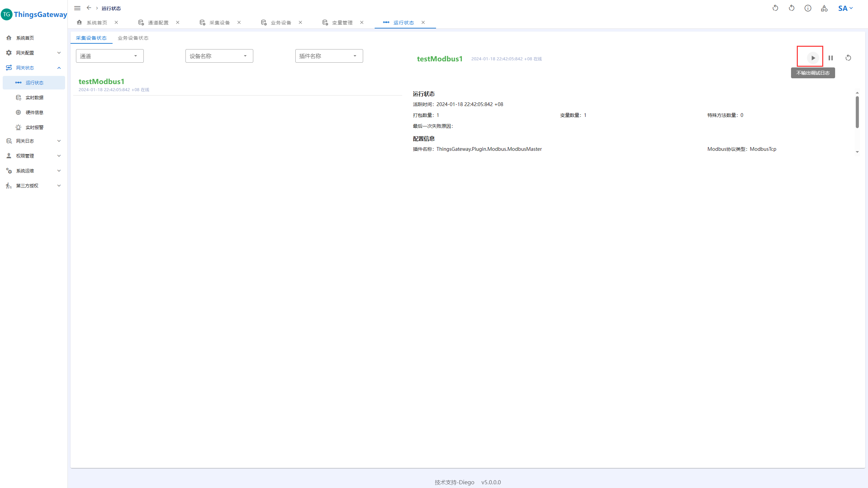Screen dimensions: 868x488
Task: Select testModbus1 device in list
Action: 101,82
